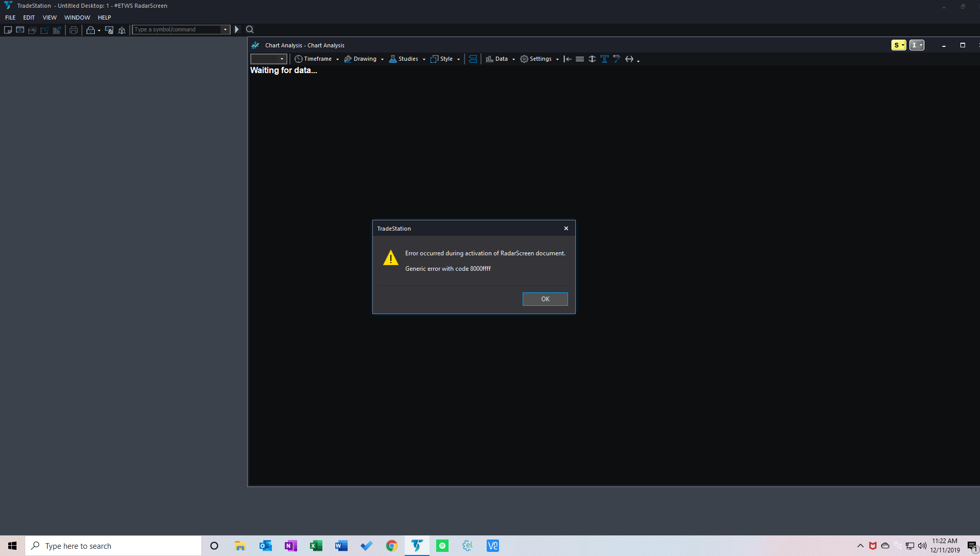
Task: Open the FILE menu
Action: click(10, 18)
